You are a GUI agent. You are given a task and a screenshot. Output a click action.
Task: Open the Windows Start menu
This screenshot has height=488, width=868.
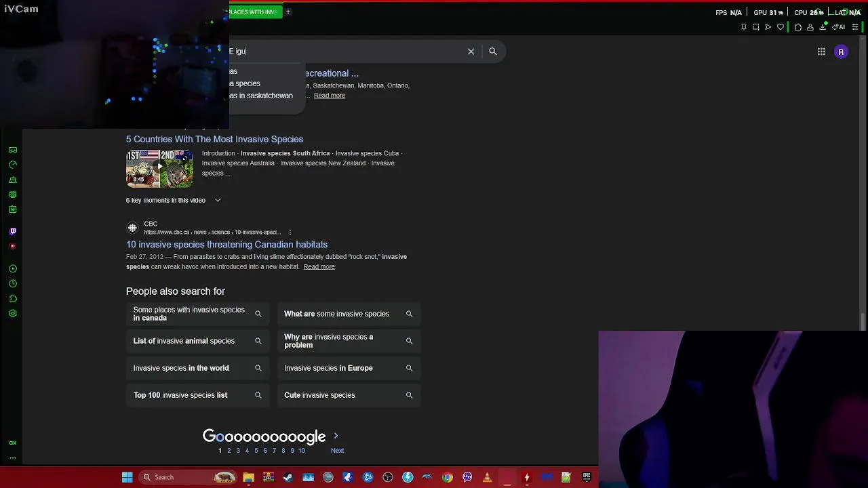[127, 477]
